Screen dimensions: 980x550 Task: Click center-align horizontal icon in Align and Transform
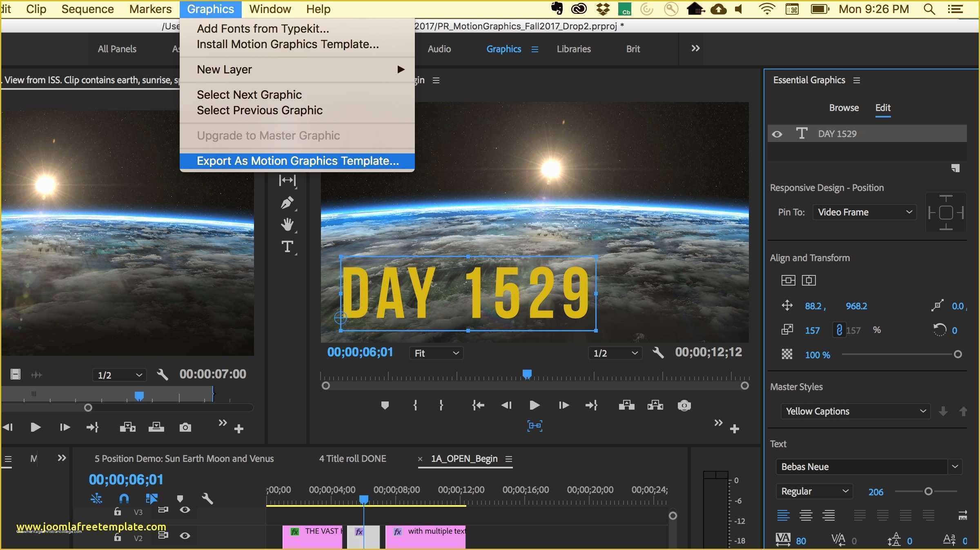(x=808, y=280)
